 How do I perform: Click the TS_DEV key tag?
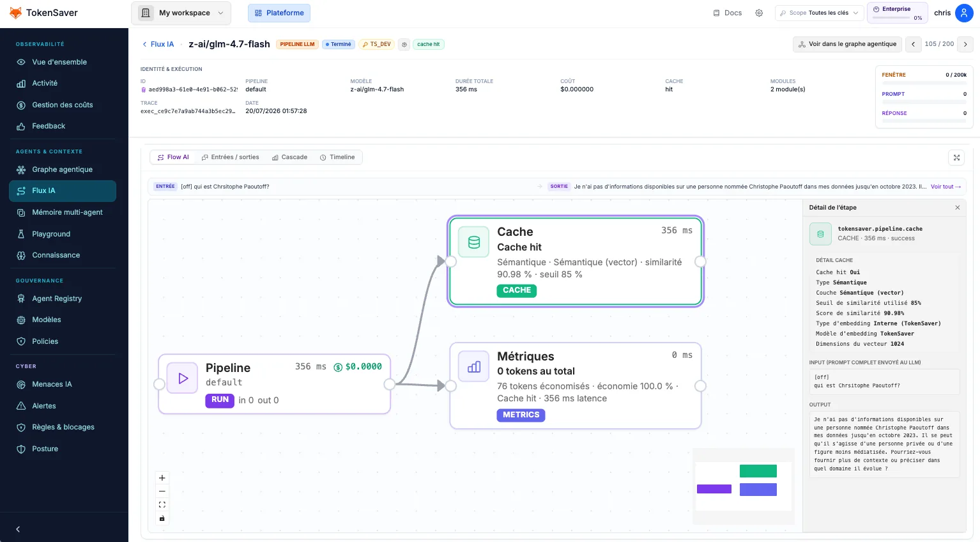coord(377,44)
